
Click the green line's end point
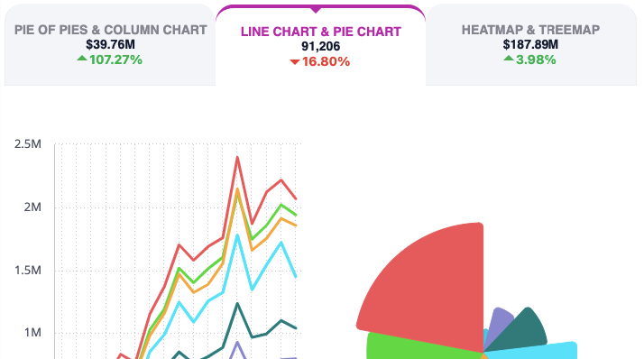coord(296,215)
